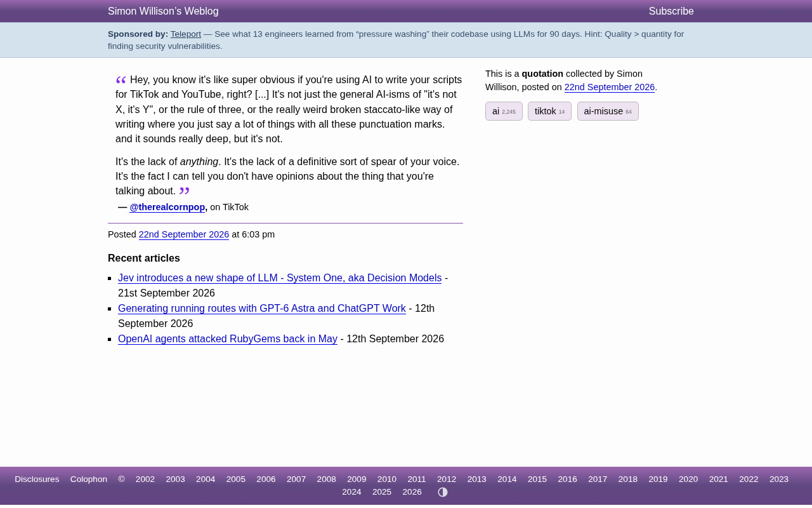Select the ai tag
Viewport: 812px width, 508px height.
(504, 111)
